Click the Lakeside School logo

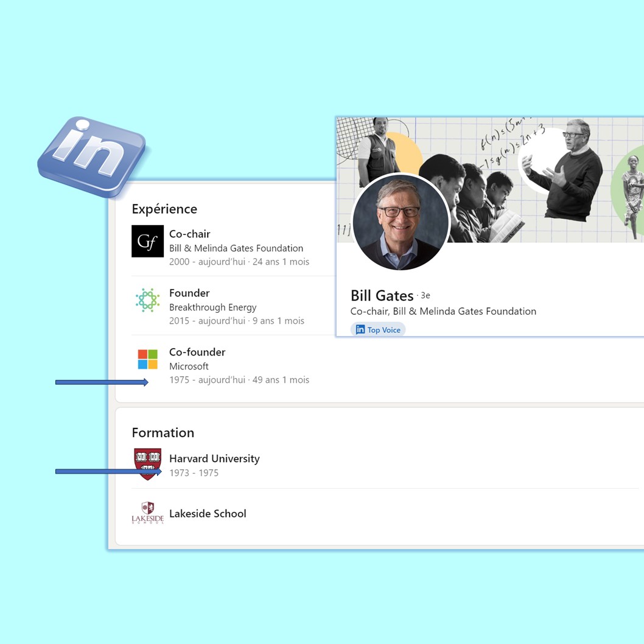point(147,513)
